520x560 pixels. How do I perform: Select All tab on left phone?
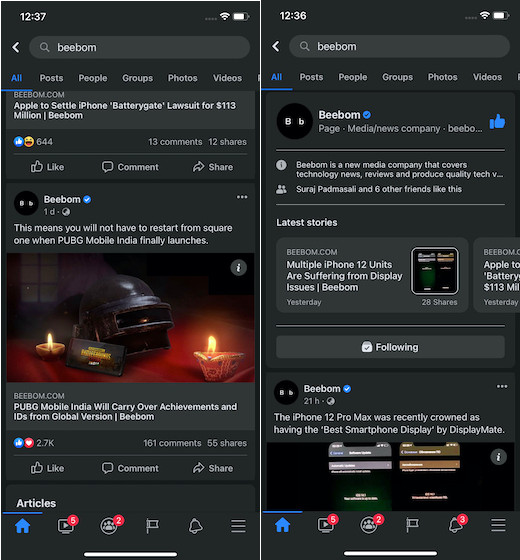16,78
